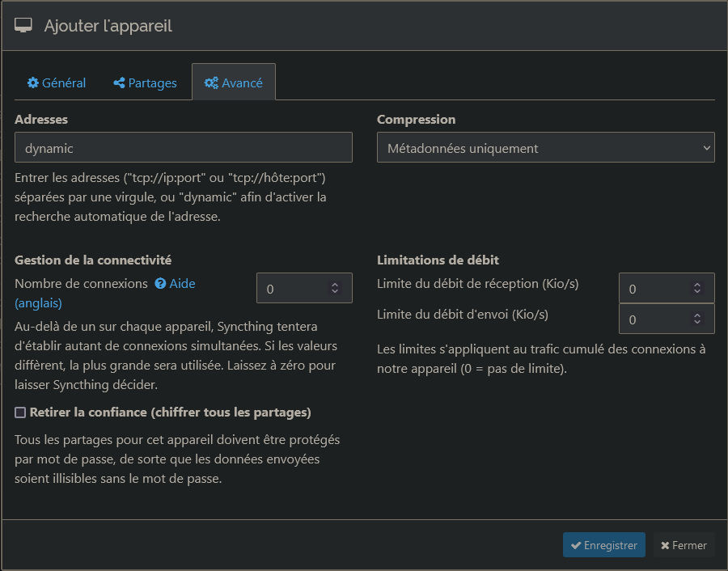Click in the Adresses text field
Image resolution: width=728 pixels, height=571 pixels.
tap(183, 148)
